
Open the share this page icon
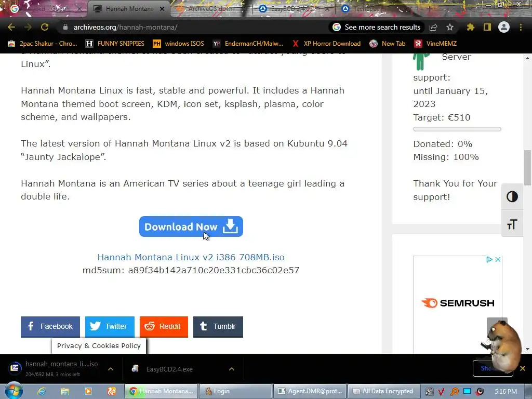[433, 27]
